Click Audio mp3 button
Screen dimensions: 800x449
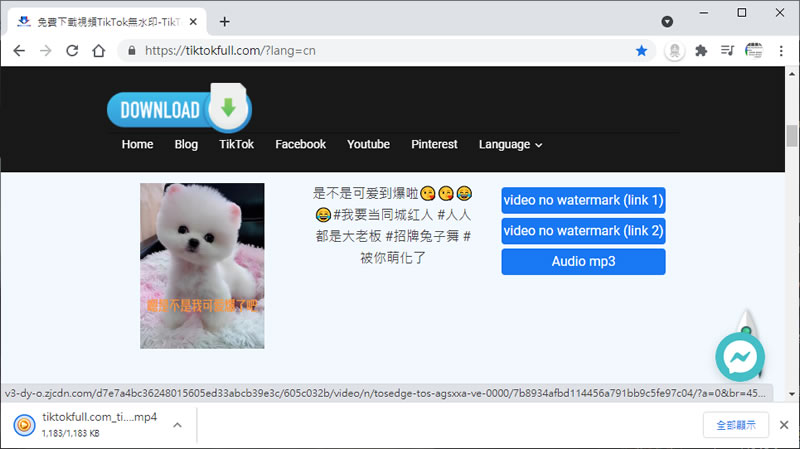pos(583,261)
